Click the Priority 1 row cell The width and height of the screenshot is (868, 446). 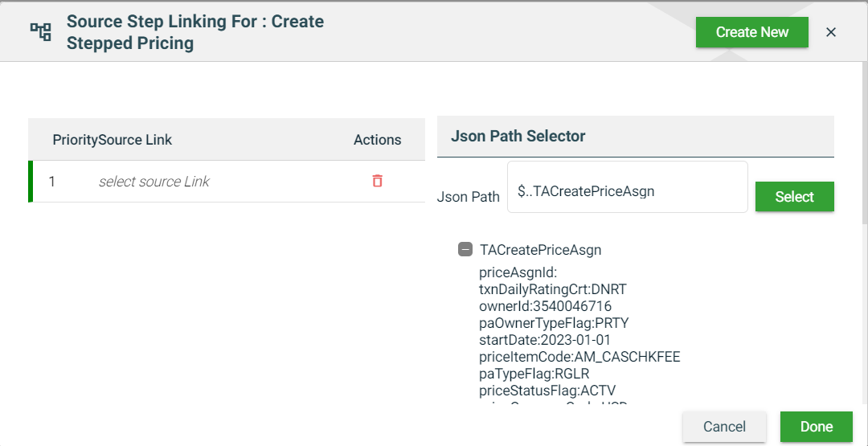click(x=52, y=182)
